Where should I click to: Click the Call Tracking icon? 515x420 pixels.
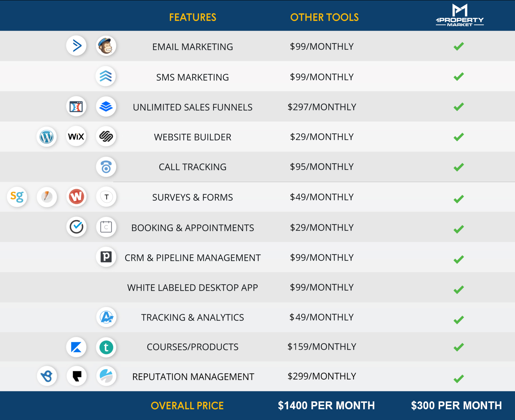pos(106,167)
